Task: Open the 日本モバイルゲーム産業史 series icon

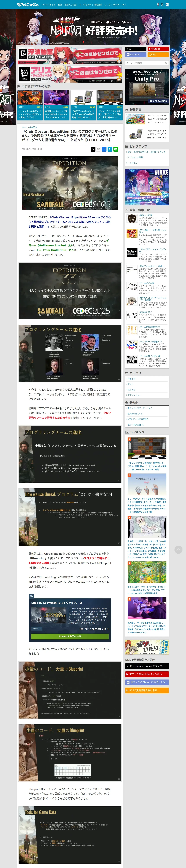Action: (132, 269)
